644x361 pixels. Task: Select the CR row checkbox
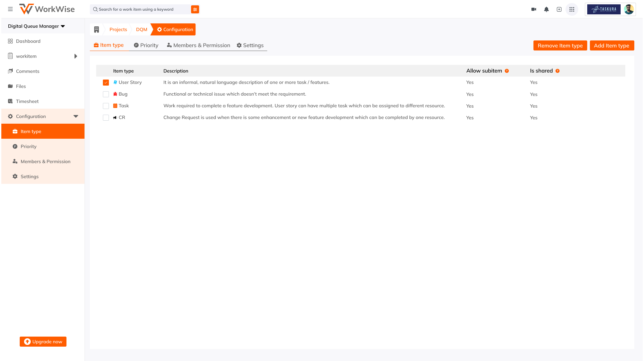point(106,118)
